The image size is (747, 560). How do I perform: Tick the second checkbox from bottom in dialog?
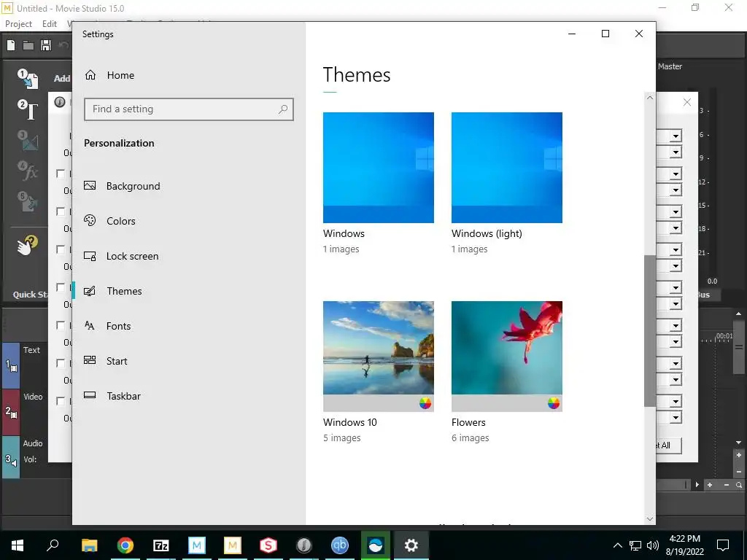coord(61,363)
